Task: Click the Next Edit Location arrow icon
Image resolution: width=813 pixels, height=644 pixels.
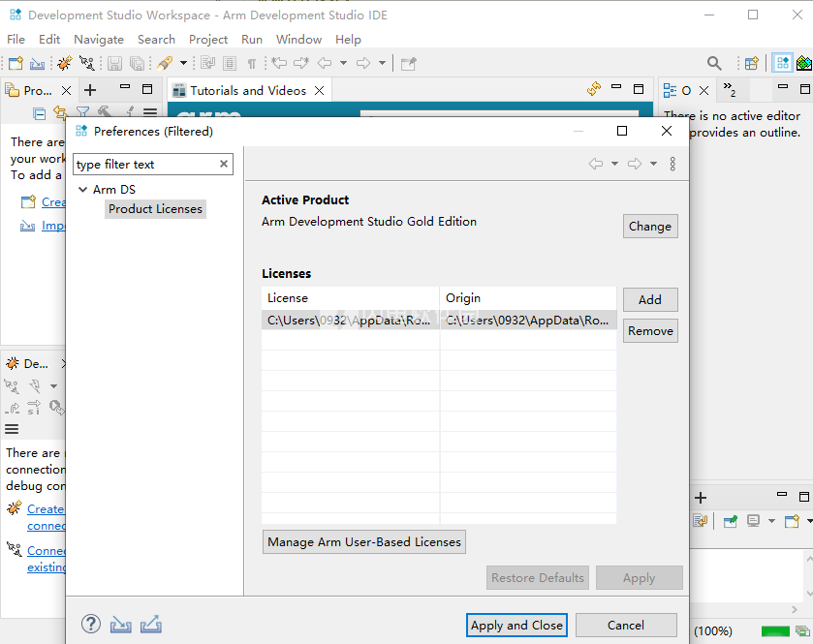Action: tap(301, 63)
